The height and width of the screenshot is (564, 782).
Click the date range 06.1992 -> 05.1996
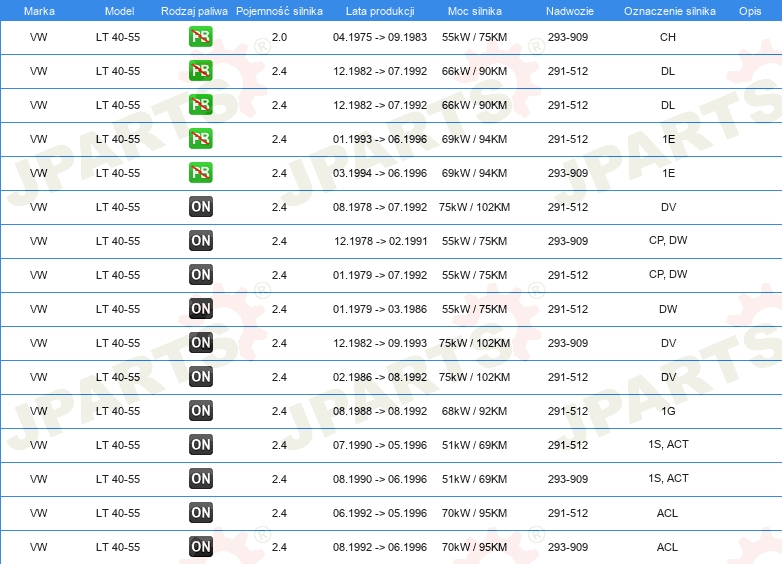pyautogui.click(x=380, y=513)
